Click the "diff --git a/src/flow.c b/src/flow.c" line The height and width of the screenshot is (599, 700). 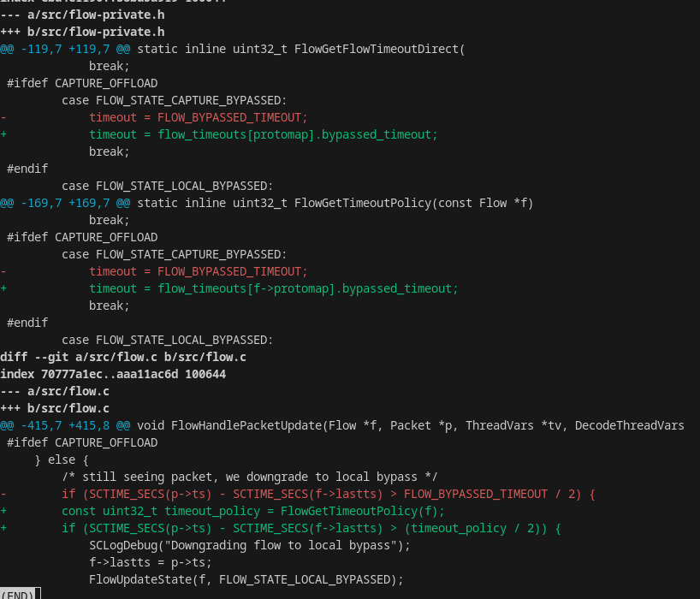(x=123, y=357)
